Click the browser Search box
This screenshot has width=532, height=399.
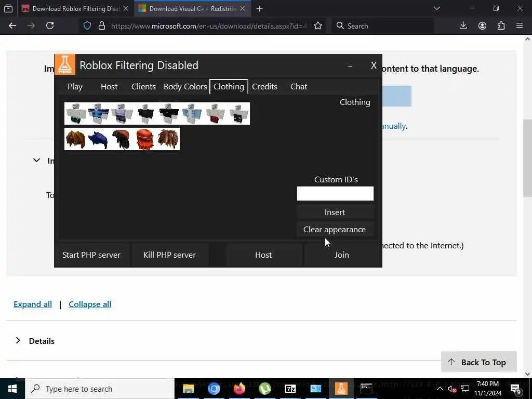(x=382, y=26)
